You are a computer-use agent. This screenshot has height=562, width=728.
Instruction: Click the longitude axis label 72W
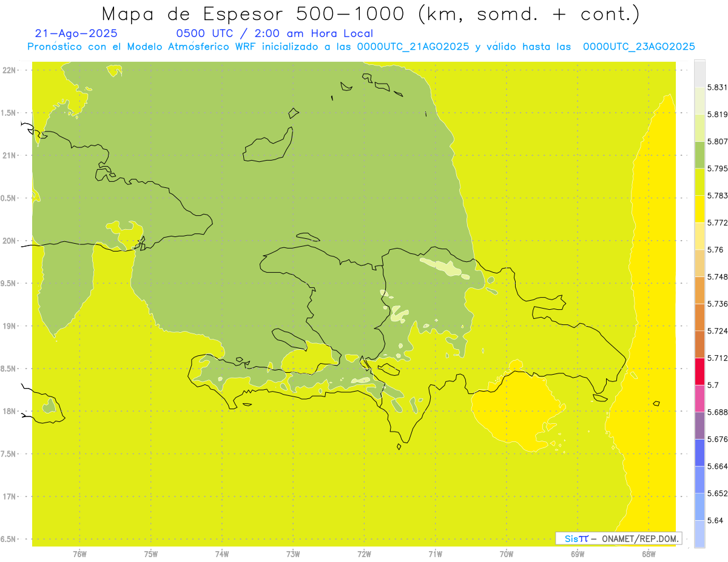[364, 554]
